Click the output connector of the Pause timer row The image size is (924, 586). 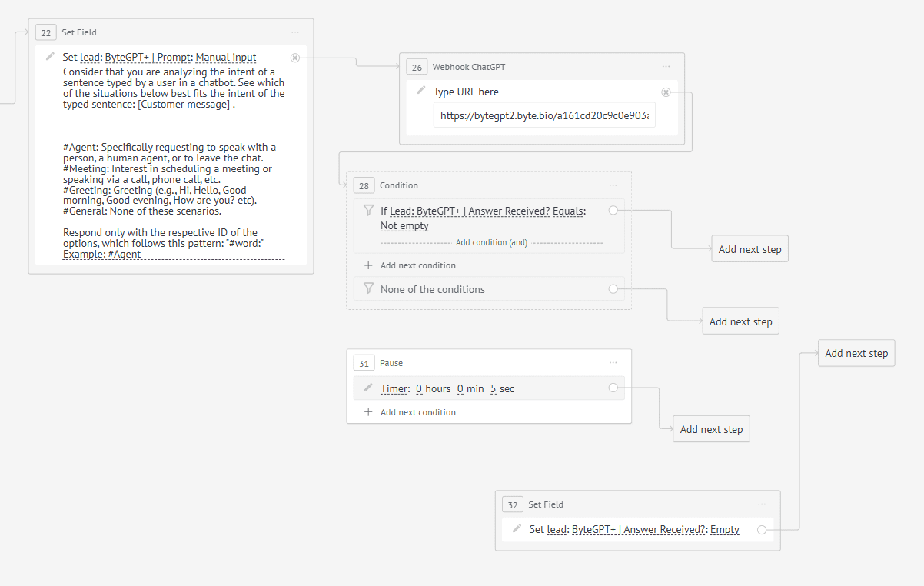[x=613, y=388]
